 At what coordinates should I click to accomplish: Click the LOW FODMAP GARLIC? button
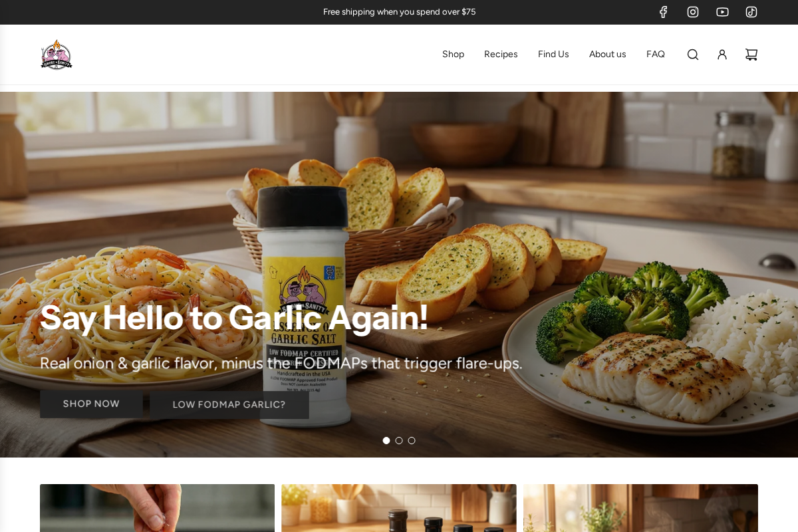coord(229,404)
